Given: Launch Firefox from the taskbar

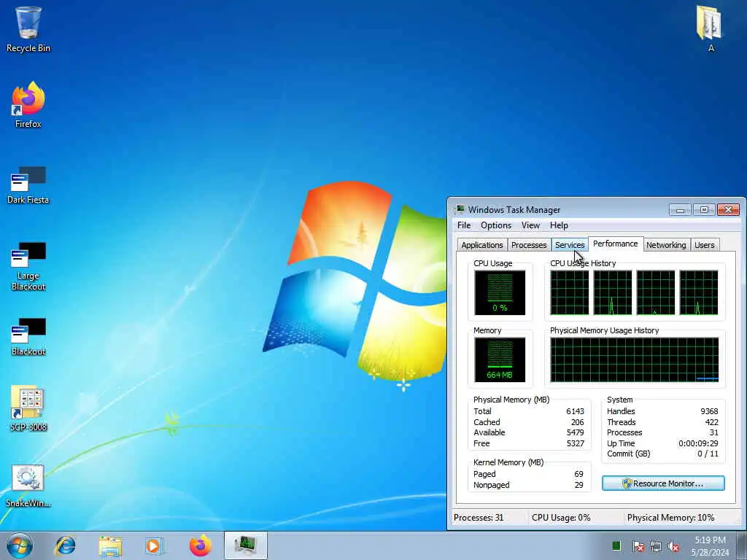Looking at the screenshot, I should coord(200,545).
